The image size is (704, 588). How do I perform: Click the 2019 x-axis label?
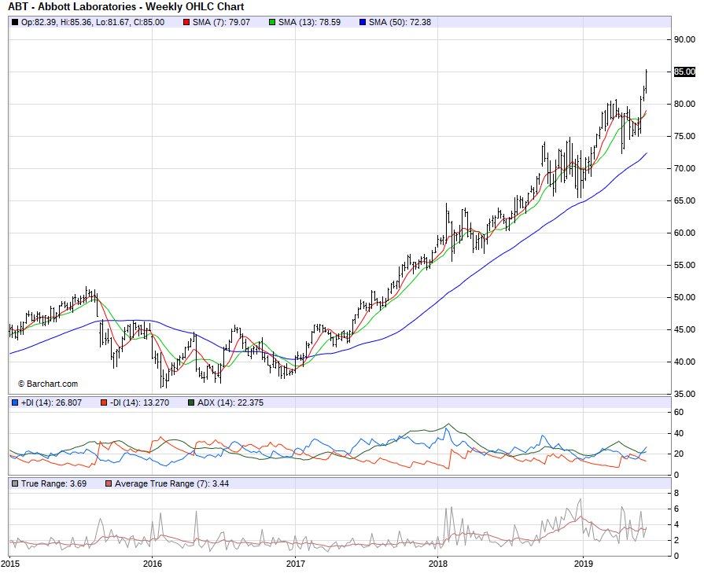[x=583, y=564]
